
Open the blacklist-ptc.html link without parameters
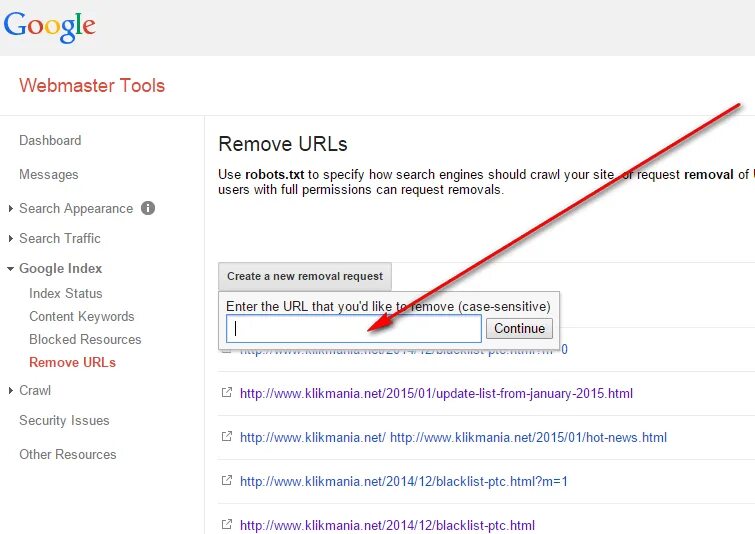tap(387, 525)
